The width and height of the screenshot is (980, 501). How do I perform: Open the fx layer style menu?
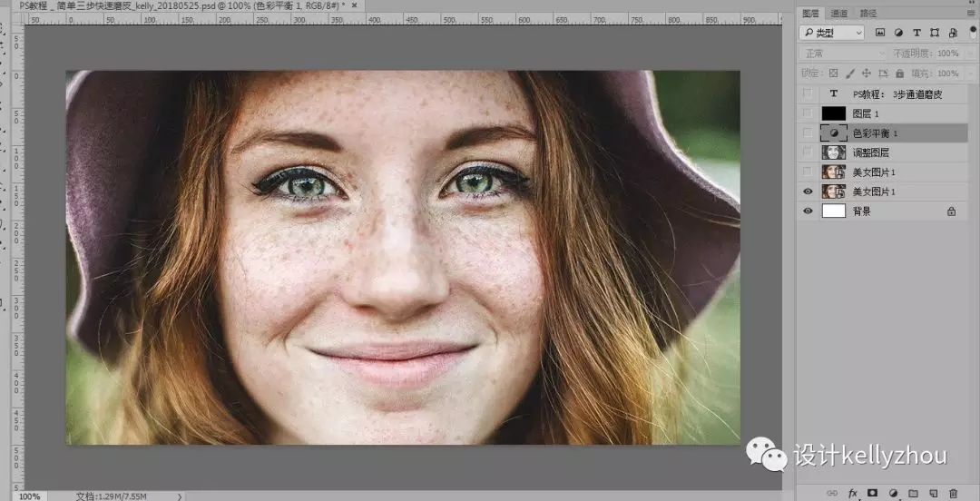click(x=852, y=493)
